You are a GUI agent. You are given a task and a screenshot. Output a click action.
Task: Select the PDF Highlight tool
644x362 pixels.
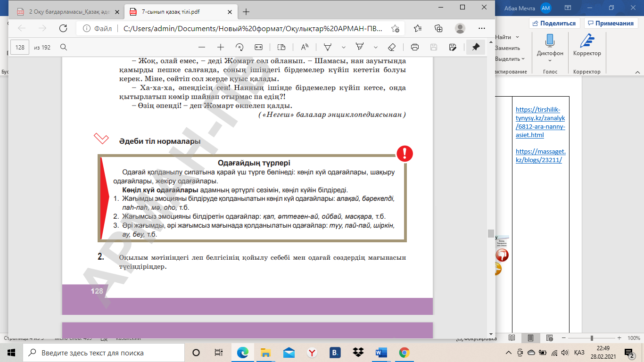pos(360,47)
